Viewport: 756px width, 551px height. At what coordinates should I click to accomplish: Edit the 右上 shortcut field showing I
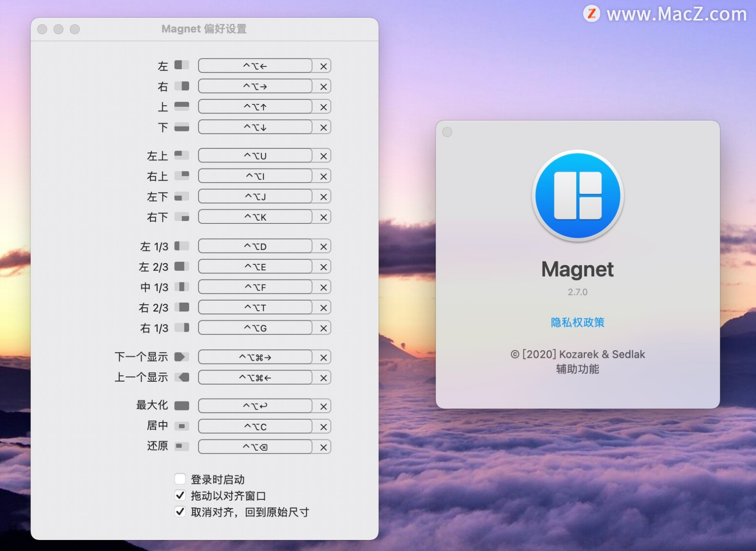255,176
